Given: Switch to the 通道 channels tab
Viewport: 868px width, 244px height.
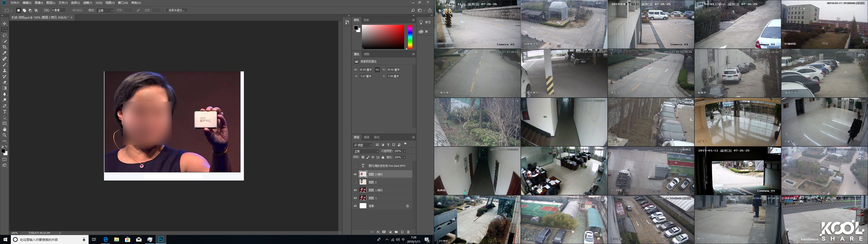Looking at the screenshot, I should 367,137.
